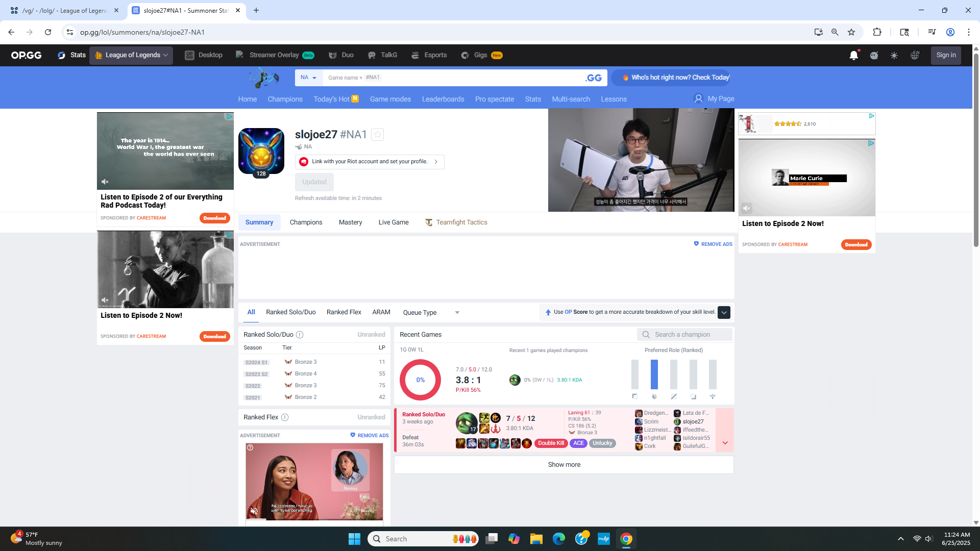This screenshot has width=980, height=551.
Task: Open Microsoft Edge from the taskbar
Action: (x=559, y=539)
